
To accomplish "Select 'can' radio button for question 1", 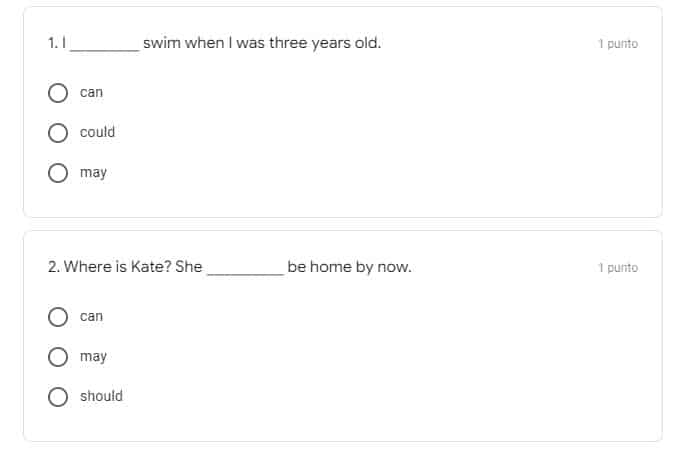I will click(58, 93).
